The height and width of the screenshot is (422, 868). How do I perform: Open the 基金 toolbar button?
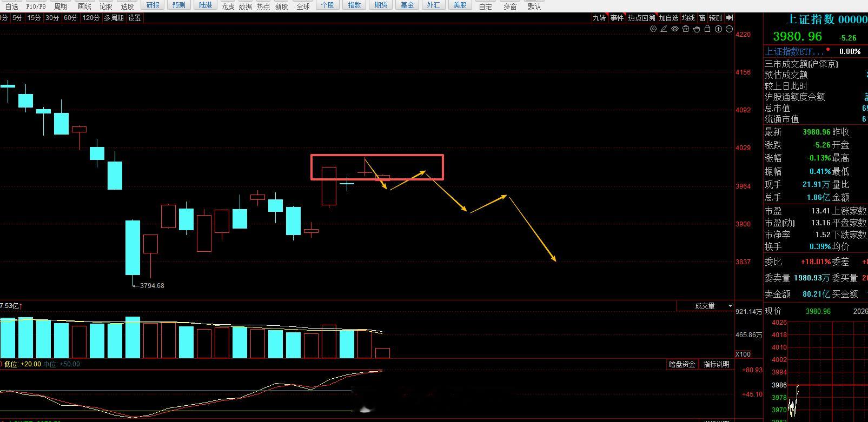(x=407, y=5)
